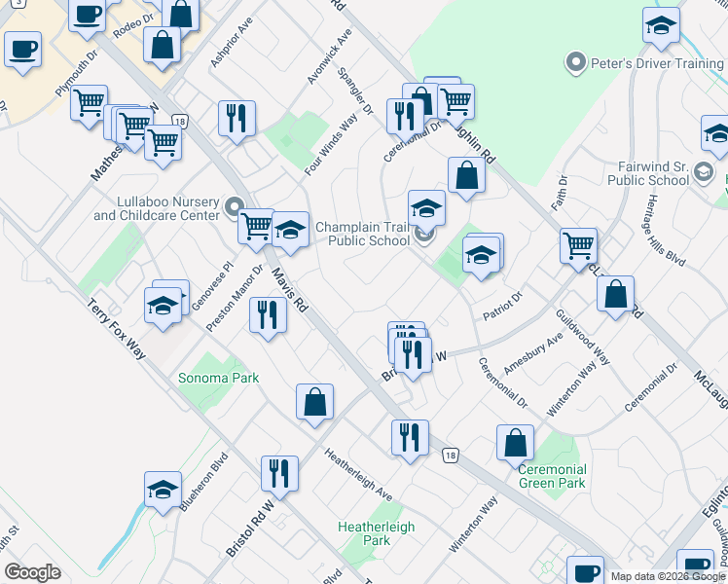Select the coffee cup marker at bottom near Map data
This screenshot has height=584, width=728.
pos(586,570)
